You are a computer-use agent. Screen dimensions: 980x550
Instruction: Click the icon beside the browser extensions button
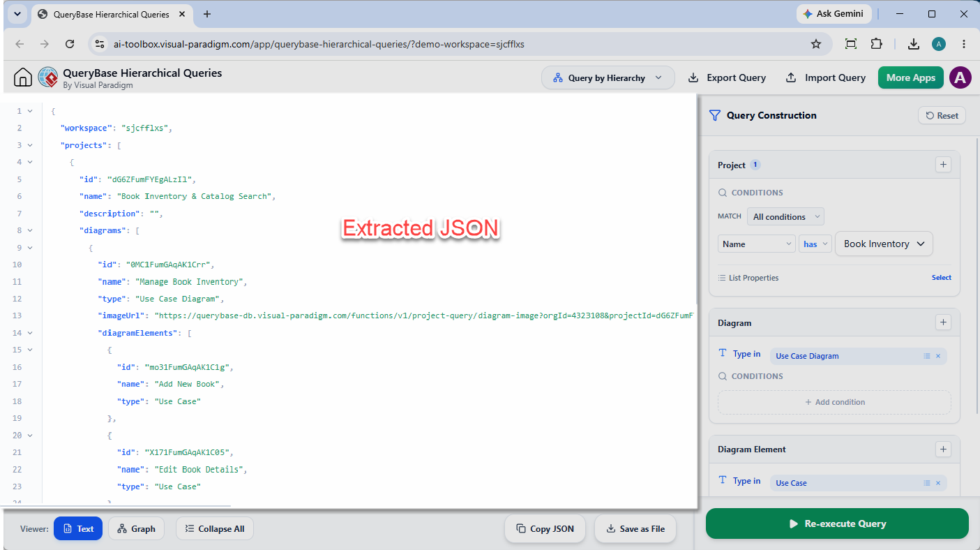(851, 44)
